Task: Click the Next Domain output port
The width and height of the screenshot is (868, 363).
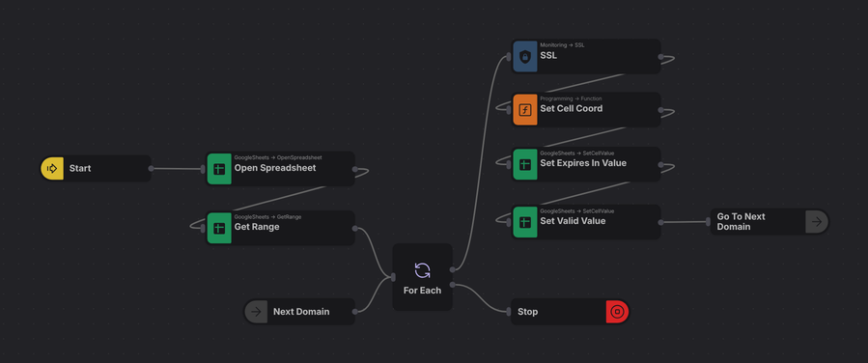Action: pos(355,312)
